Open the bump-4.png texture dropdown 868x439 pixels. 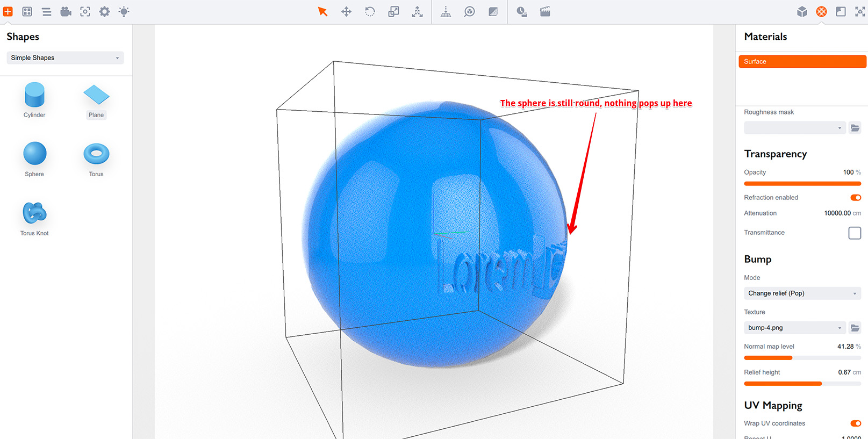pyautogui.click(x=795, y=328)
